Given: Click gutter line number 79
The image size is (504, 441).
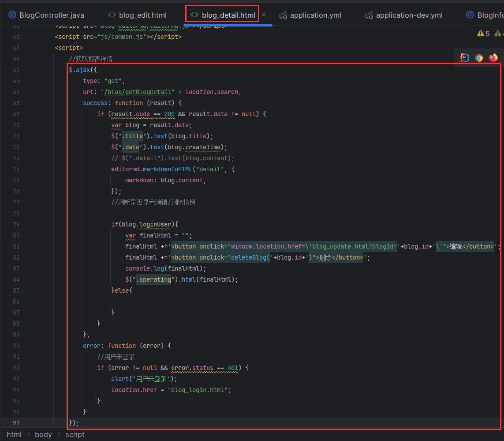Looking at the screenshot, I should pos(16,224).
